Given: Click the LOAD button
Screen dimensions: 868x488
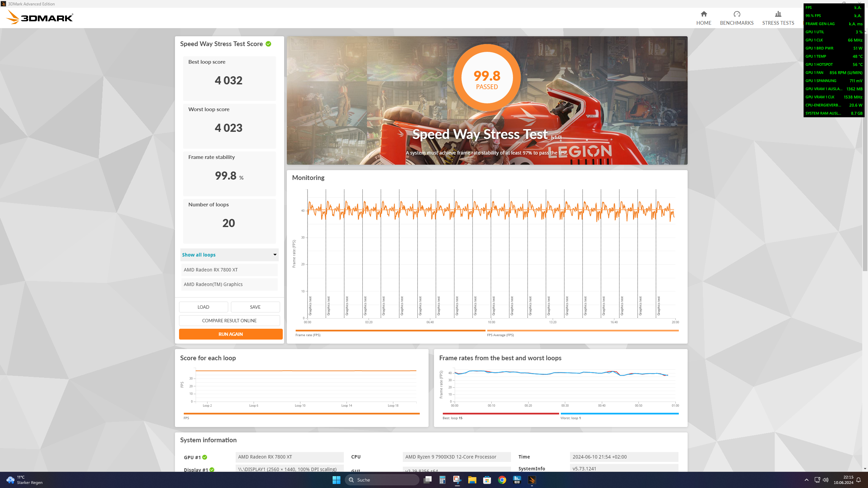Looking at the screenshot, I should (x=203, y=307).
